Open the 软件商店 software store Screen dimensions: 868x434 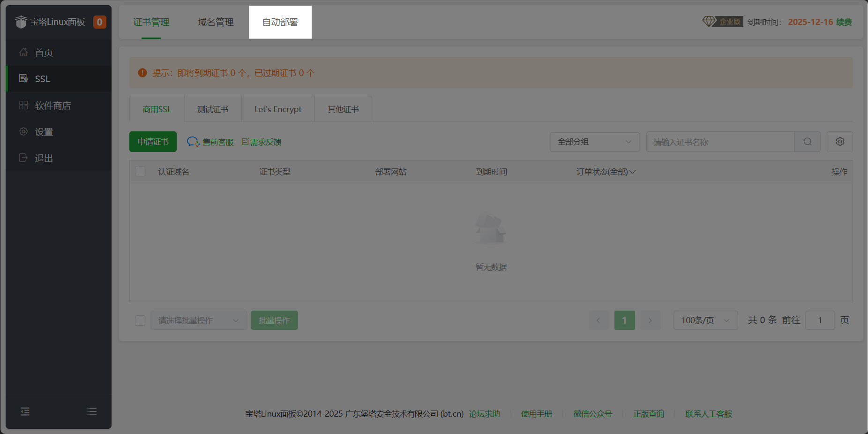coord(52,105)
